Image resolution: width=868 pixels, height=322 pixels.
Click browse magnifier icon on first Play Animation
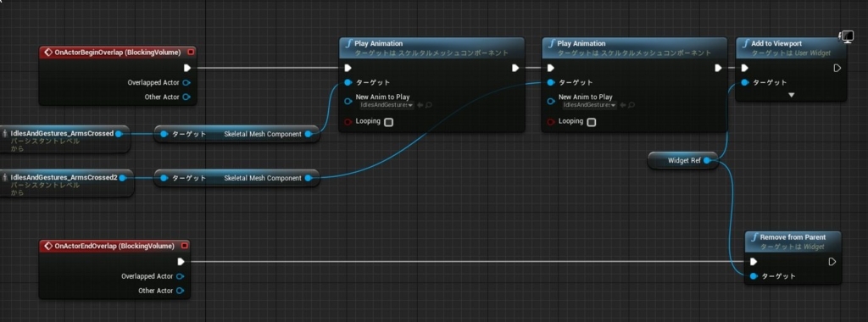point(429,105)
